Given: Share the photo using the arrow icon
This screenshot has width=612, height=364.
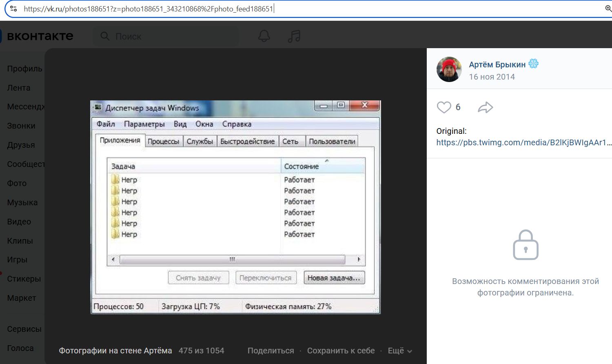Looking at the screenshot, I should [485, 107].
